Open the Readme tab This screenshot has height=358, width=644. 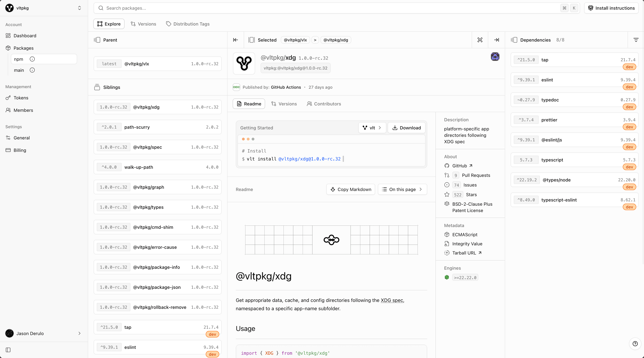coord(249,104)
